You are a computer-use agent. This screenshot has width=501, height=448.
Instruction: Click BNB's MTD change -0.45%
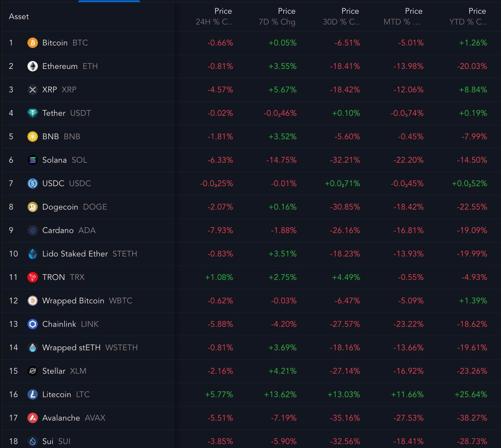click(411, 137)
